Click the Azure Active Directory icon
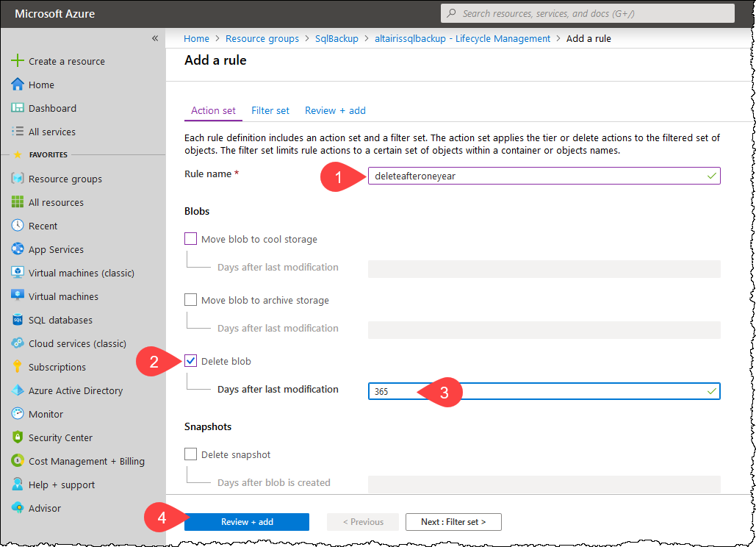 pos(18,390)
